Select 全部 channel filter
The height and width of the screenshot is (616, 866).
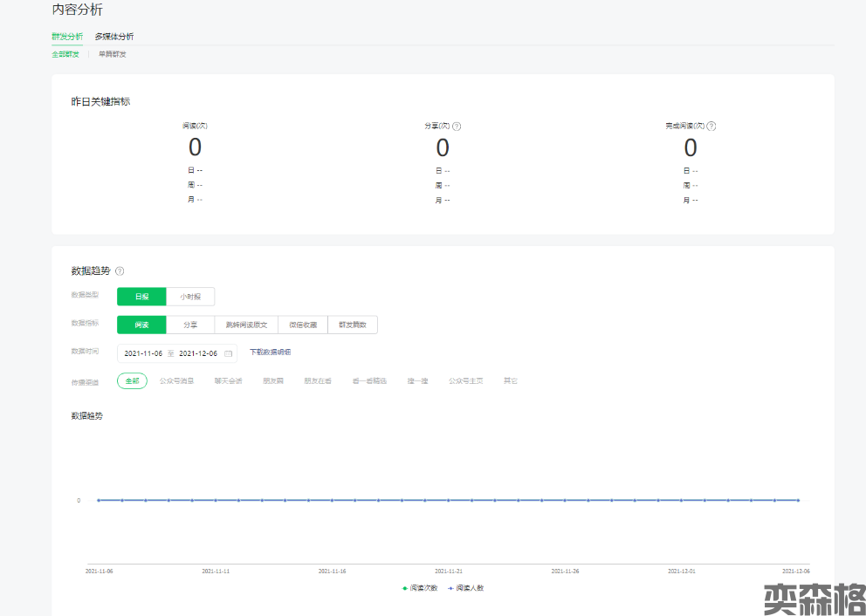(132, 381)
